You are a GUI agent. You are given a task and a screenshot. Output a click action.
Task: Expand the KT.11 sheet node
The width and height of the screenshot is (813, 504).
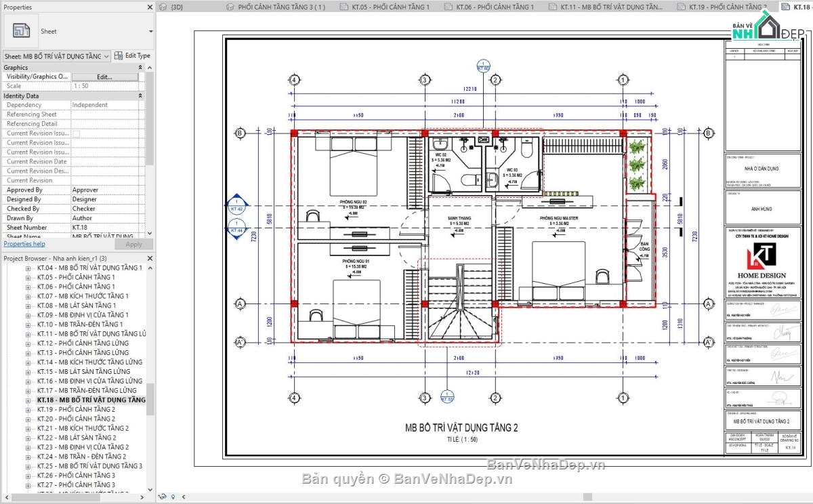click(28, 334)
